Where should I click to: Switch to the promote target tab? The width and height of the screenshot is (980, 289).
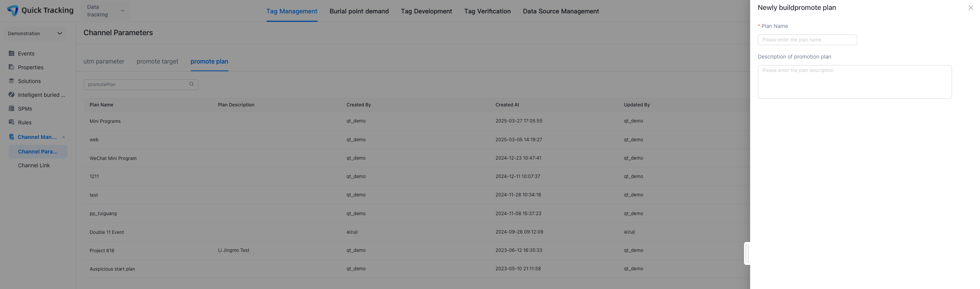pyautogui.click(x=157, y=62)
